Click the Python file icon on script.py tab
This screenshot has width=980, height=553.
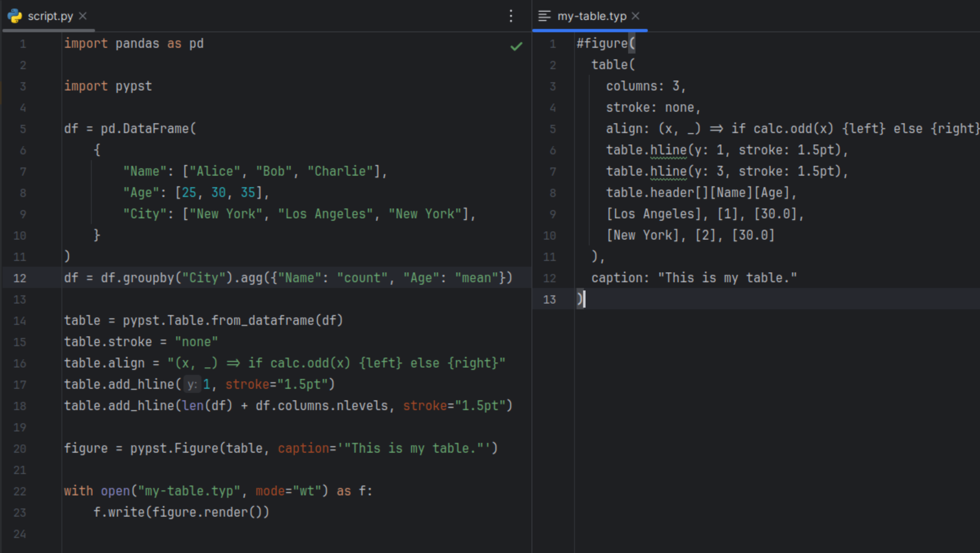click(15, 16)
